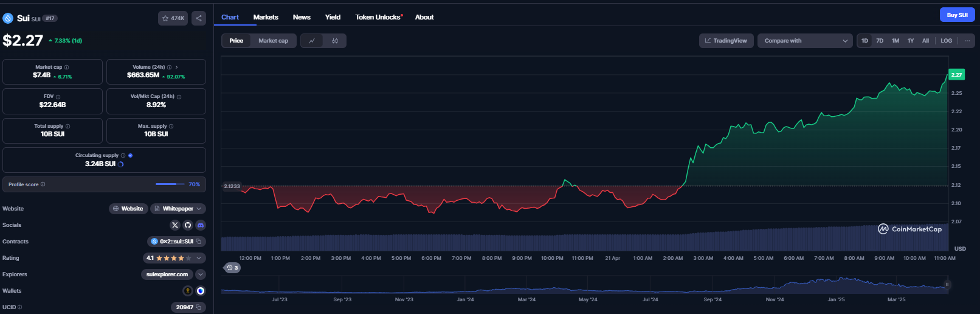
Task: Open the TradingView chart button
Action: click(x=726, y=41)
